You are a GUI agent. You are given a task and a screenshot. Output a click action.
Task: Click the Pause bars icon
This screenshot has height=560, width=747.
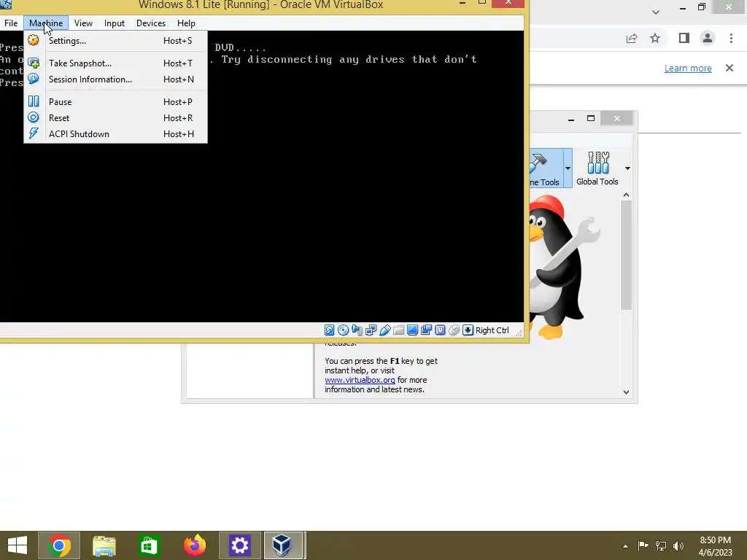coord(34,101)
